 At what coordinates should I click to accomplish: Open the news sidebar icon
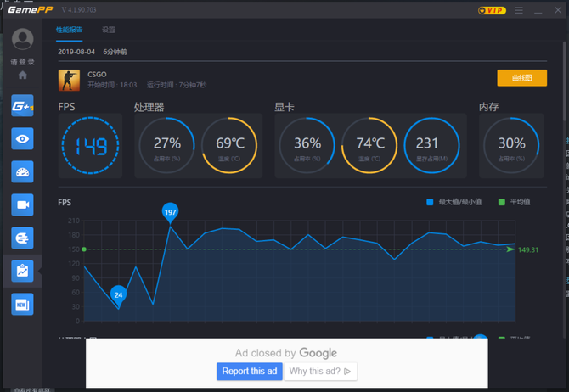[x=22, y=304]
